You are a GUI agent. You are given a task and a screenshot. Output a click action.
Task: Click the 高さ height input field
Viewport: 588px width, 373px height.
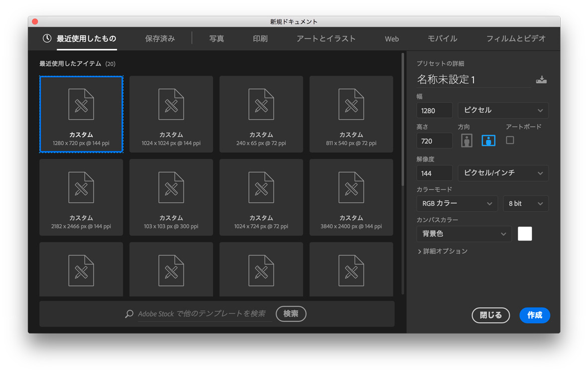click(434, 141)
